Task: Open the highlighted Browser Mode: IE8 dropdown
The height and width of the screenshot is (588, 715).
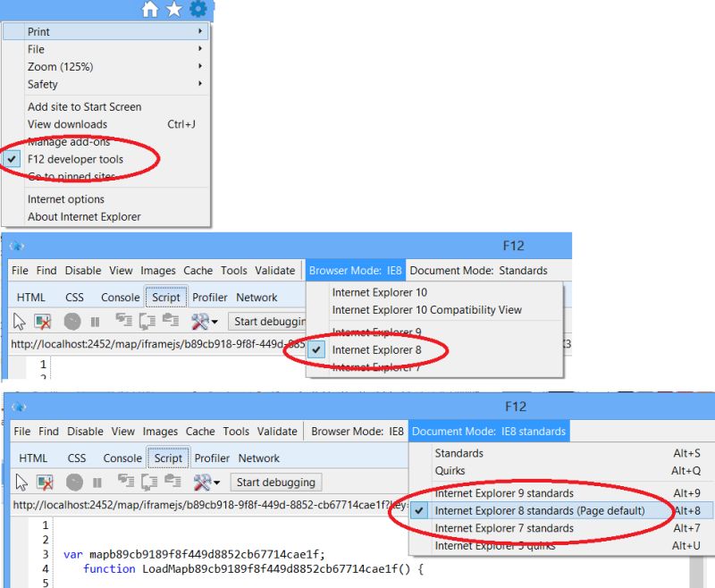Action: pyautogui.click(x=355, y=271)
